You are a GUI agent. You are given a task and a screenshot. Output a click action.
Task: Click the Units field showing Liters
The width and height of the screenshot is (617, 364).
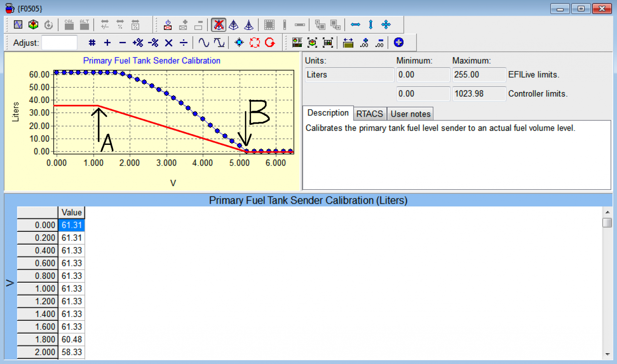(x=349, y=75)
